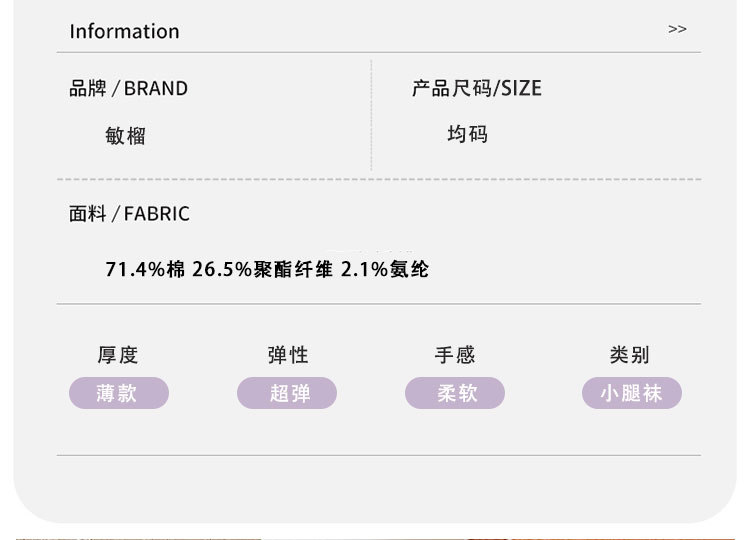Click the Information heading
750x540 pixels.
[124, 31]
